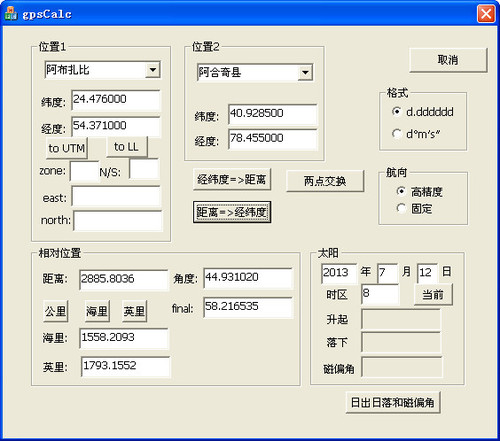
Task: Click the 公里 unit button
Action: click(x=55, y=311)
